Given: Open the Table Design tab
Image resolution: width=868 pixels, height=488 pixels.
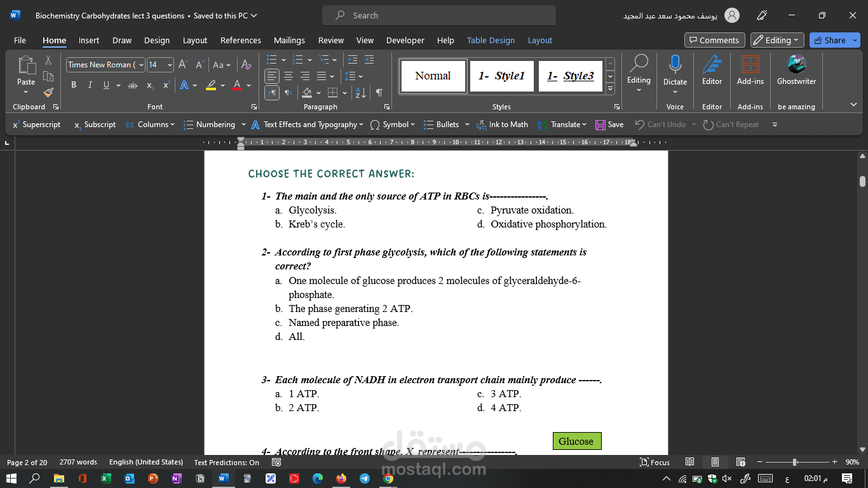Looking at the screenshot, I should (x=491, y=40).
